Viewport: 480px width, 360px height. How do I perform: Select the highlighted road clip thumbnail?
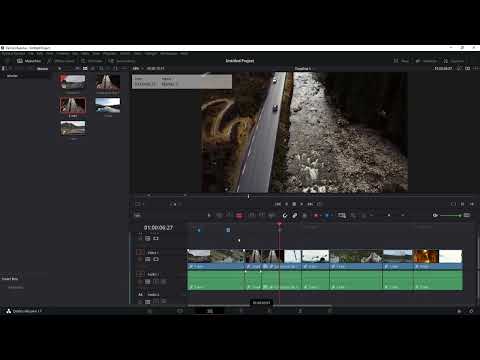pos(73,105)
